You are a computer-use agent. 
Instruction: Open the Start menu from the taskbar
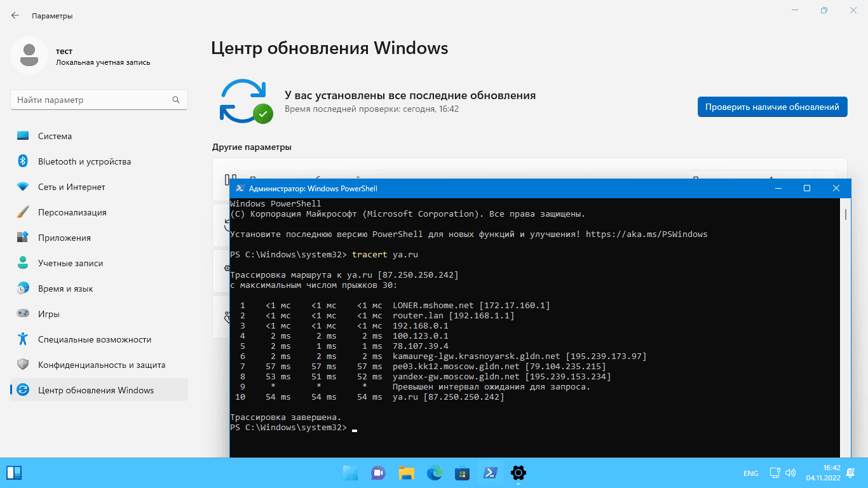tap(351, 473)
